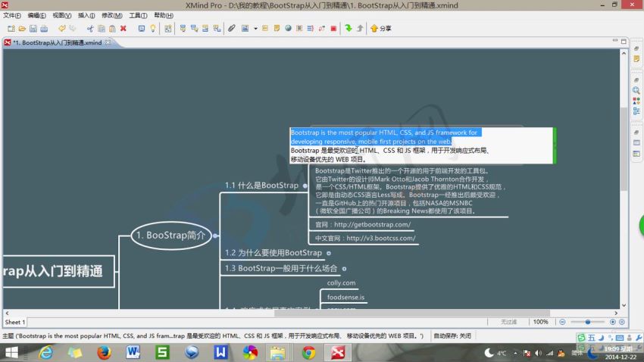Image resolution: width=644 pixels, height=362 pixels.
Task: Select the foodsense.is topic
Action: point(345,297)
